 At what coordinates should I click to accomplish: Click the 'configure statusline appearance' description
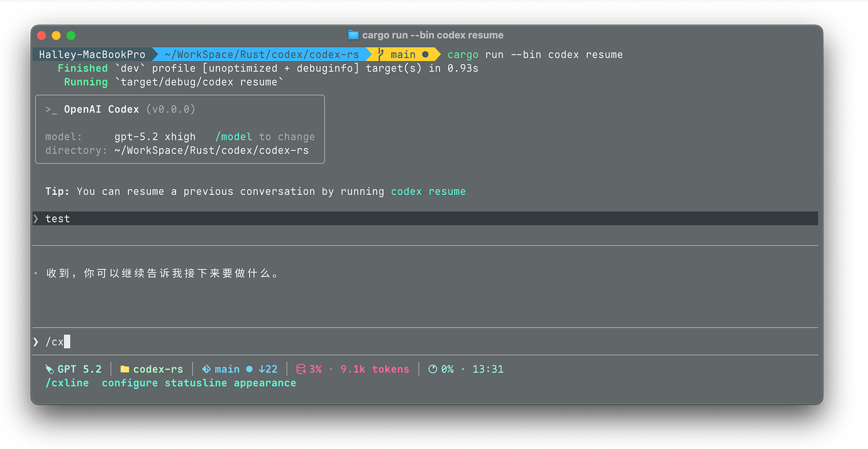(x=199, y=383)
